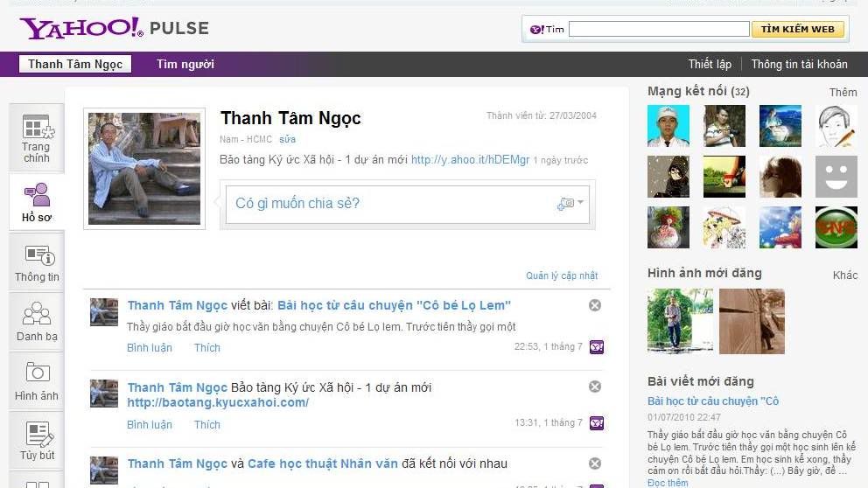Screen dimensions: 868x488
Task: Remove the Cô bé Lọ Lem post
Action: pyautogui.click(x=595, y=305)
